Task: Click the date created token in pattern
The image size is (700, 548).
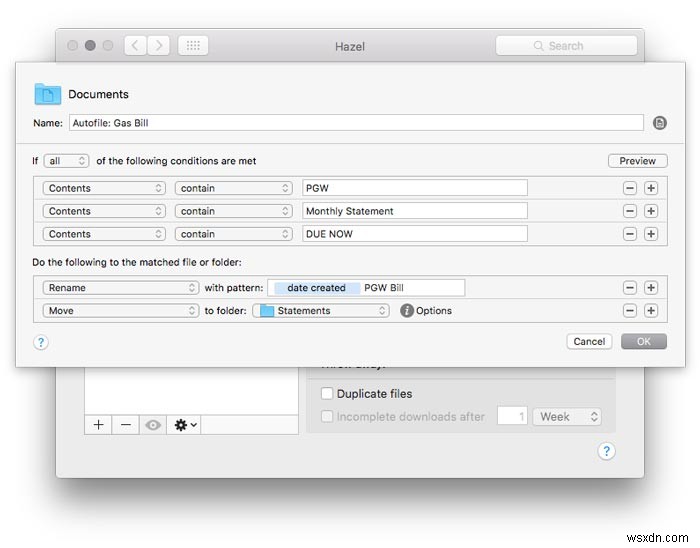Action: (317, 288)
